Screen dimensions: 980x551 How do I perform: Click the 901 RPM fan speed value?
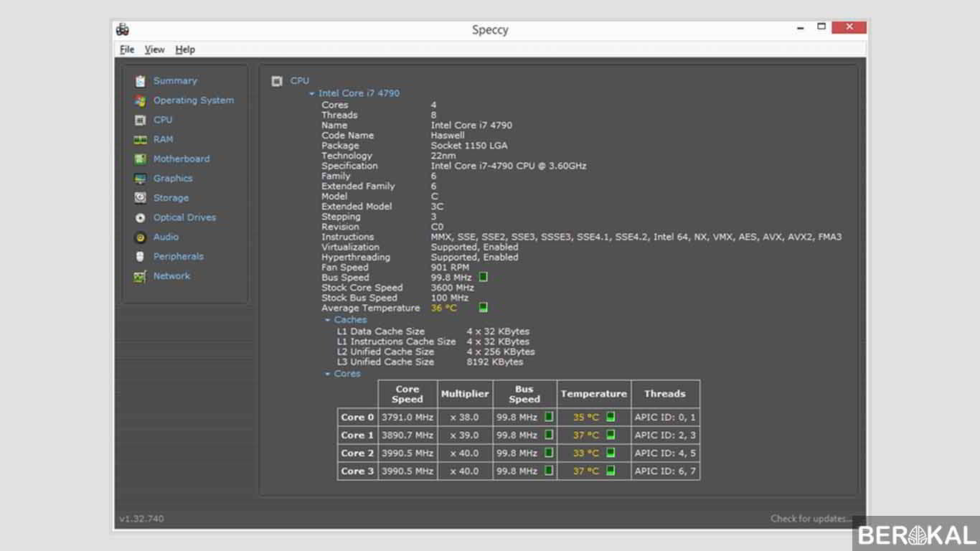point(450,267)
